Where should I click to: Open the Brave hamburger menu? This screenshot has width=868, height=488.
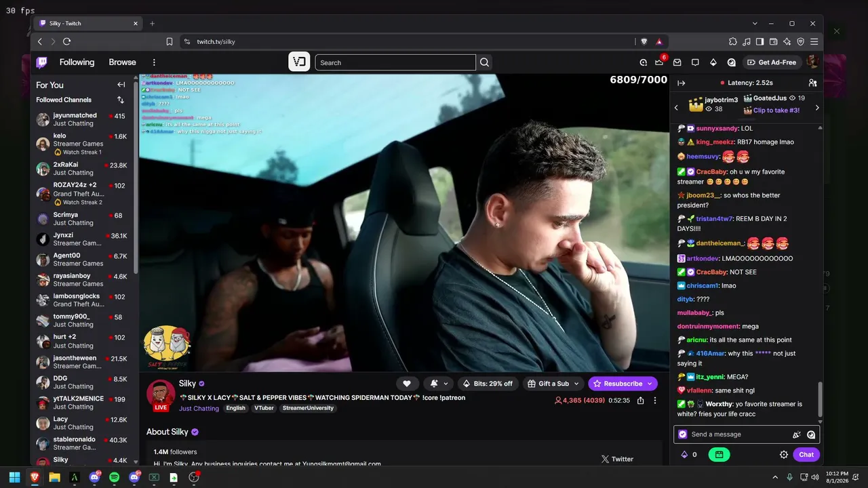pyautogui.click(x=814, y=41)
